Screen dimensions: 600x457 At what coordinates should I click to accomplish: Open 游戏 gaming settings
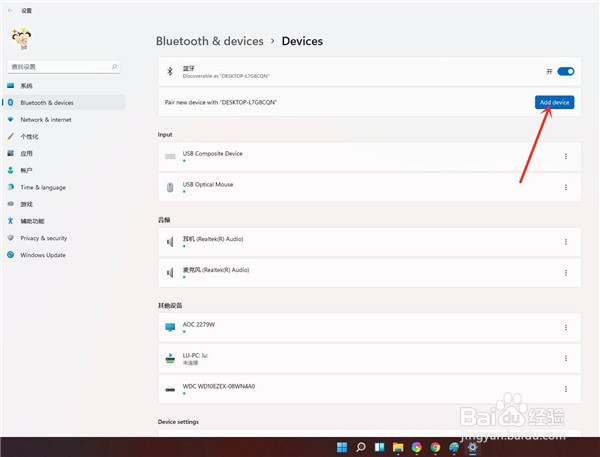pos(64,204)
